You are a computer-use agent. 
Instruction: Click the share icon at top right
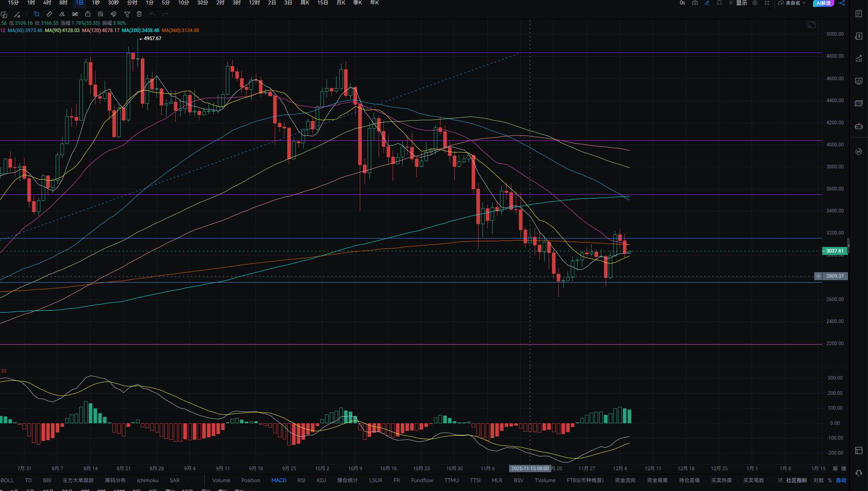pyautogui.click(x=842, y=3)
